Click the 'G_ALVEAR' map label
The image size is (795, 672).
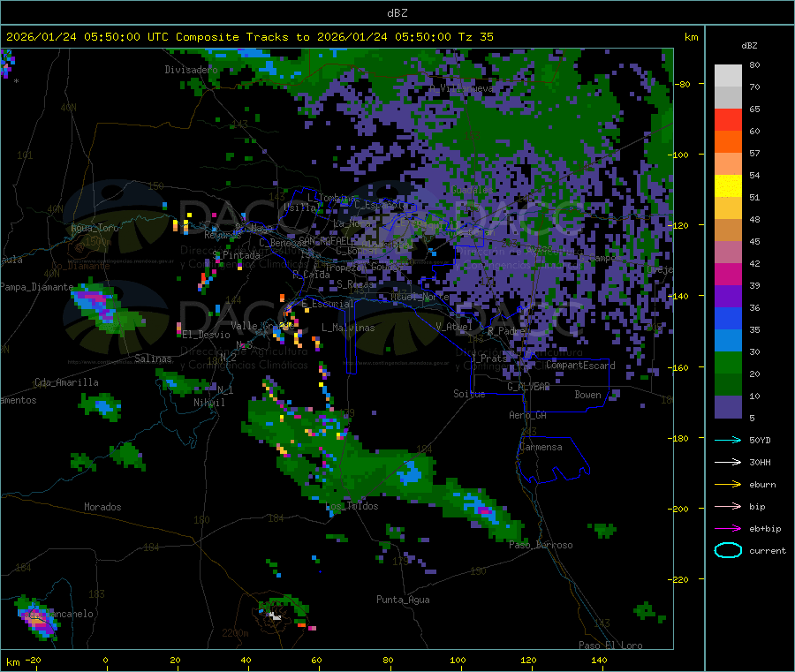[x=528, y=387]
